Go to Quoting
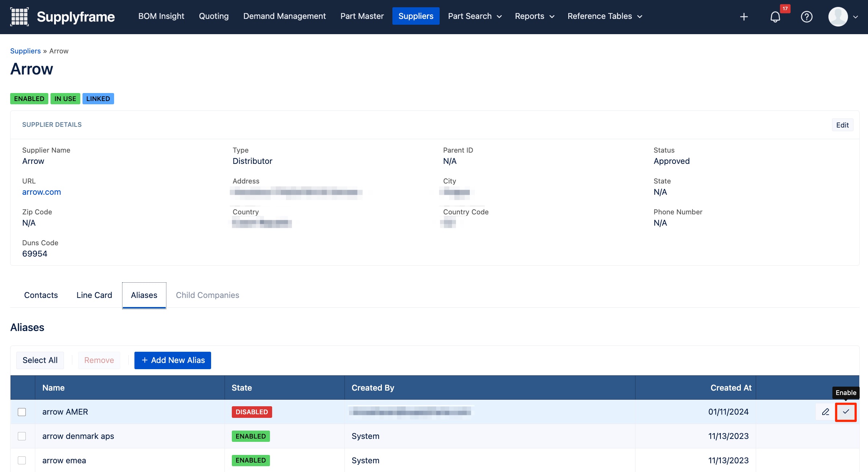The height and width of the screenshot is (472, 868). pos(214,16)
